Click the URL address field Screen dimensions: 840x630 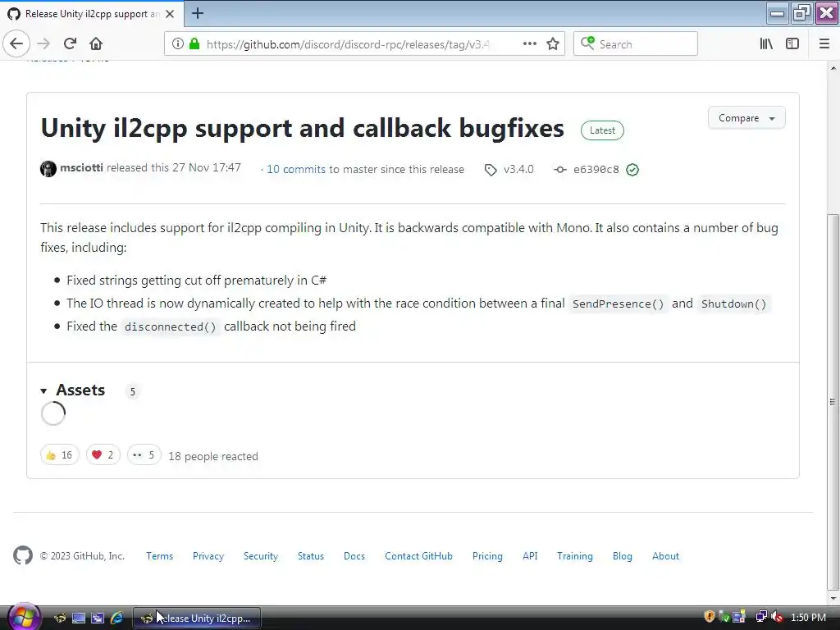click(x=347, y=44)
